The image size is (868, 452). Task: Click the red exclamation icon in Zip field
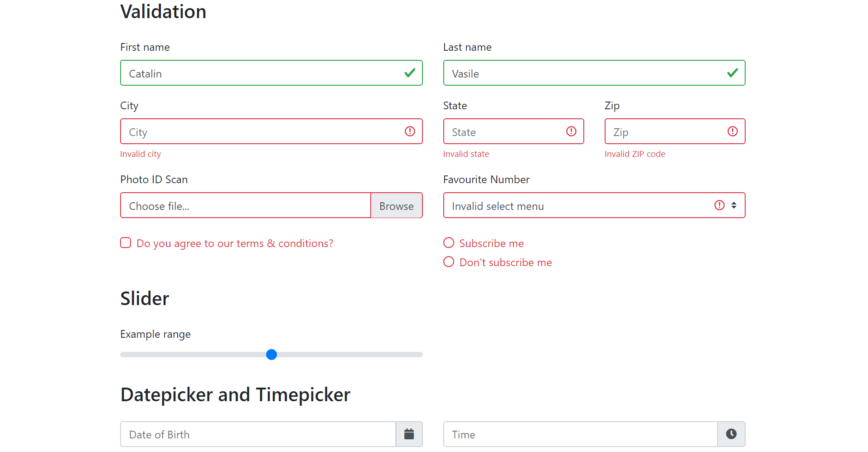click(732, 131)
